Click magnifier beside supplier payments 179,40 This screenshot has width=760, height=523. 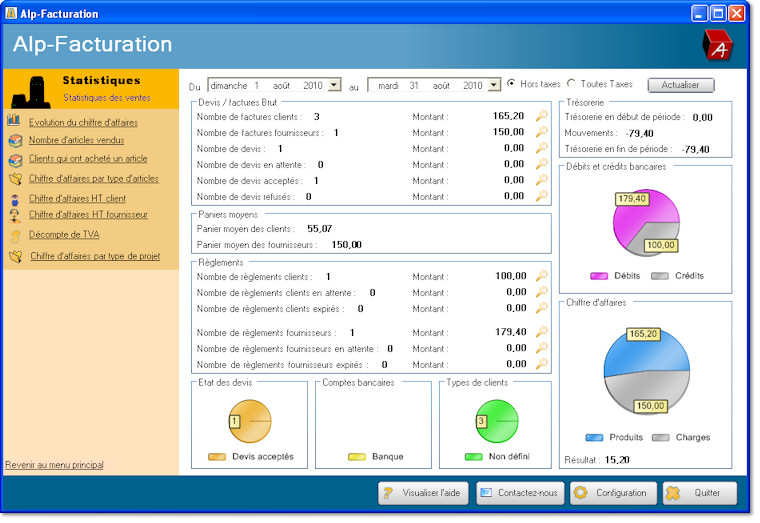[542, 332]
